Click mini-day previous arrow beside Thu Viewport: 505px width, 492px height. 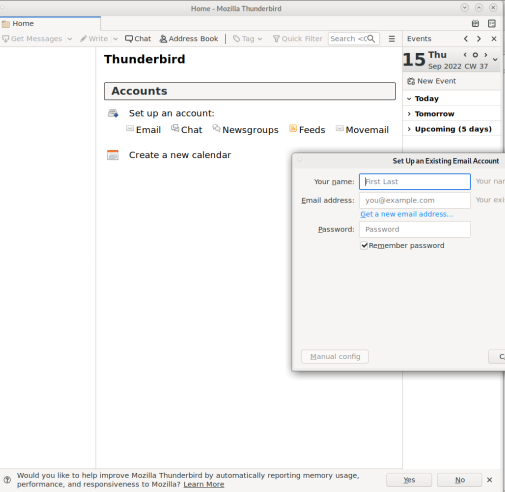[465, 55]
